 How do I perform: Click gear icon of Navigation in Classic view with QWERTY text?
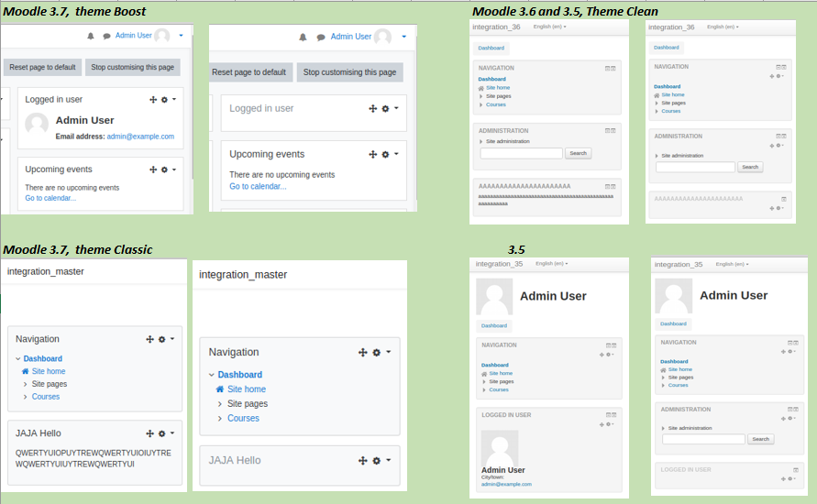pyautogui.click(x=162, y=339)
